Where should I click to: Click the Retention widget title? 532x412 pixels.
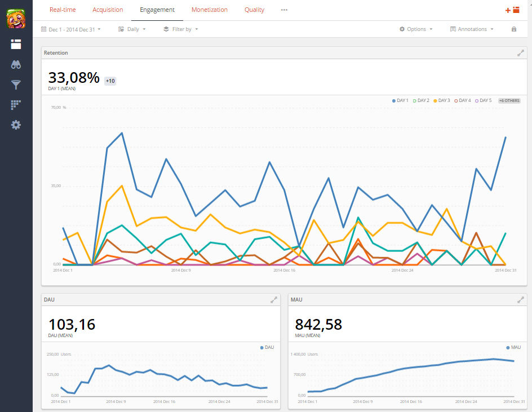56,53
